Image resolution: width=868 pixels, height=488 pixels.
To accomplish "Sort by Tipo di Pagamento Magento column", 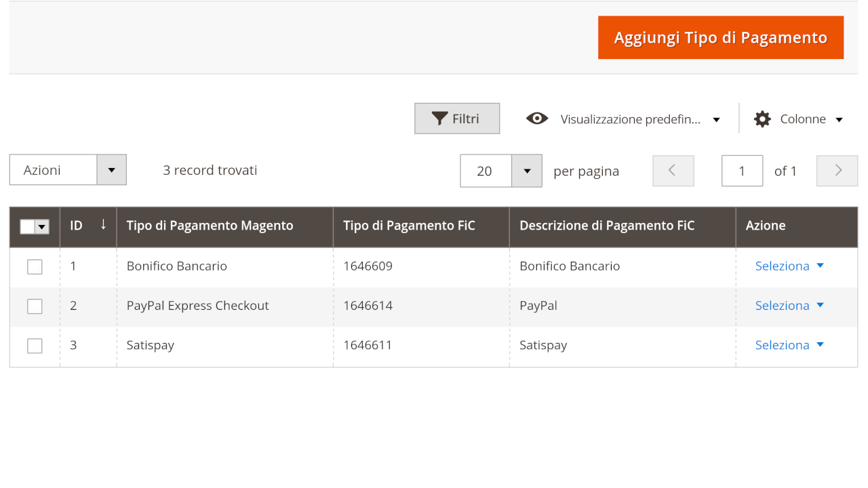I will coord(210,226).
